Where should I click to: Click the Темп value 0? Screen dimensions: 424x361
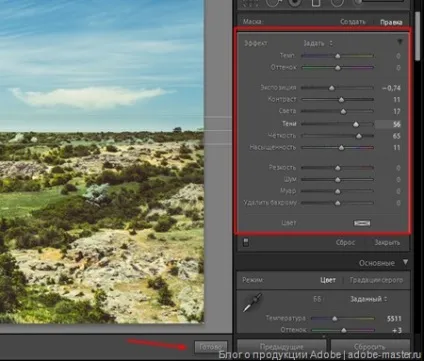point(398,56)
